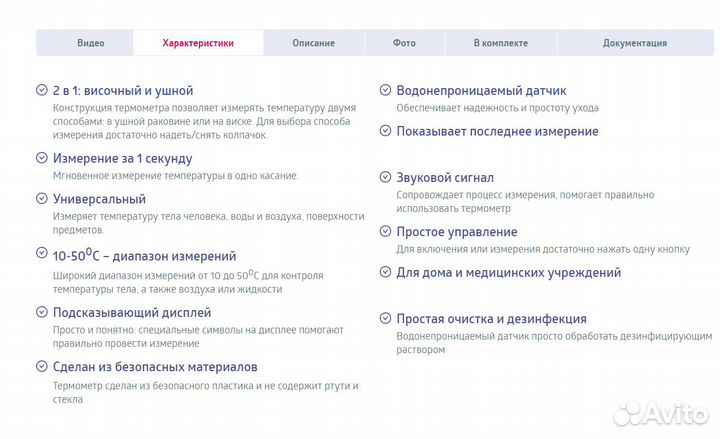Click "Для дома и медицинских учреждений" heading

pyautogui.click(x=508, y=272)
